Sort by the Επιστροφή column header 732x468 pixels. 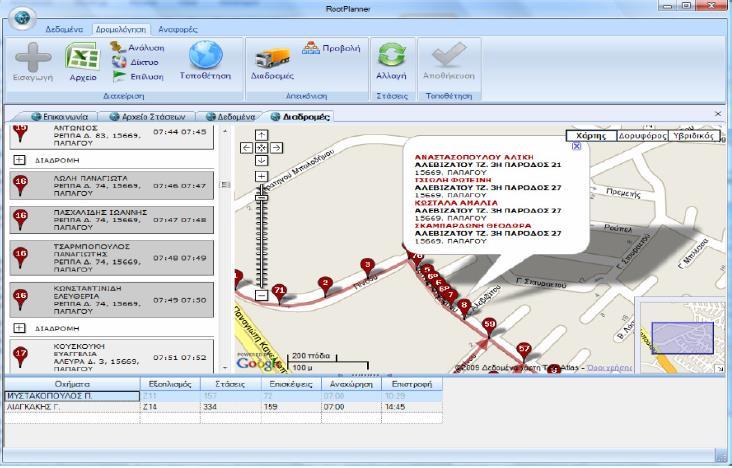[412, 384]
